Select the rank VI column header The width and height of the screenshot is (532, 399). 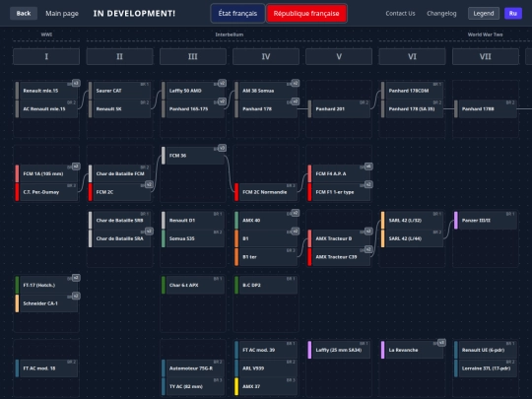coord(412,56)
